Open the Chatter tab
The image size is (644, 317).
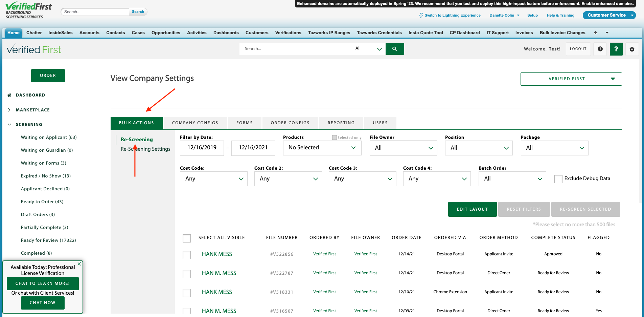[34, 33]
